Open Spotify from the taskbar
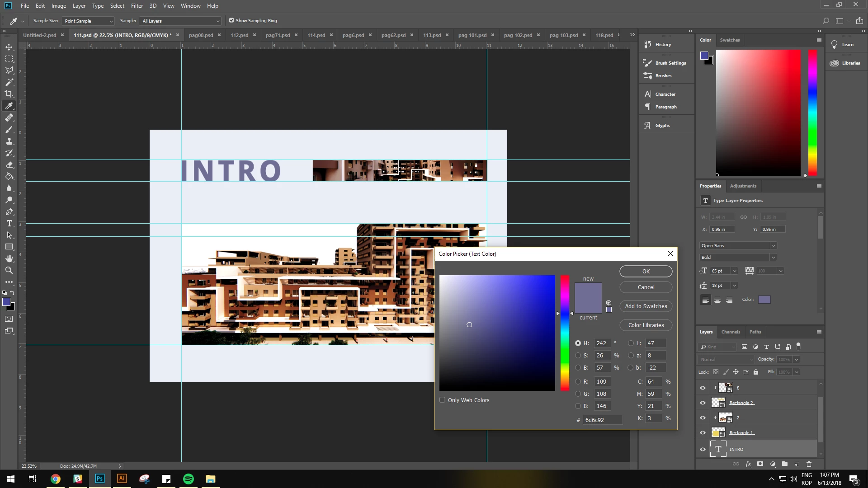 click(189, 479)
